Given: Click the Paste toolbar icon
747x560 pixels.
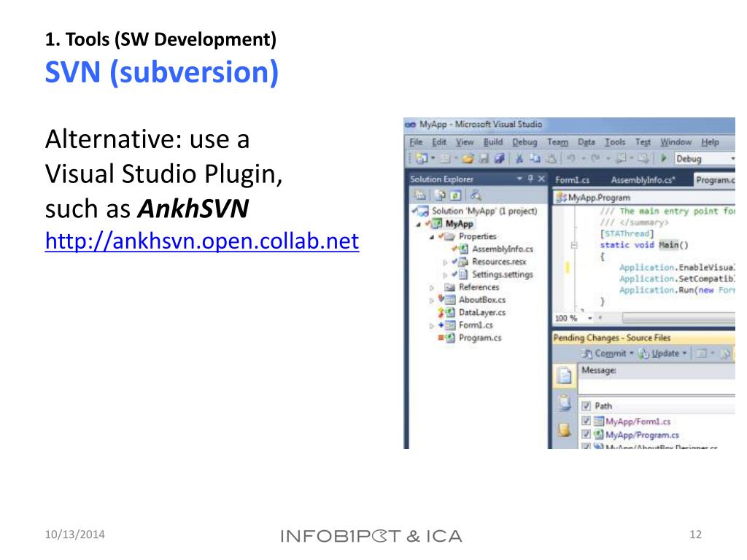Looking at the screenshot, I should [551, 158].
